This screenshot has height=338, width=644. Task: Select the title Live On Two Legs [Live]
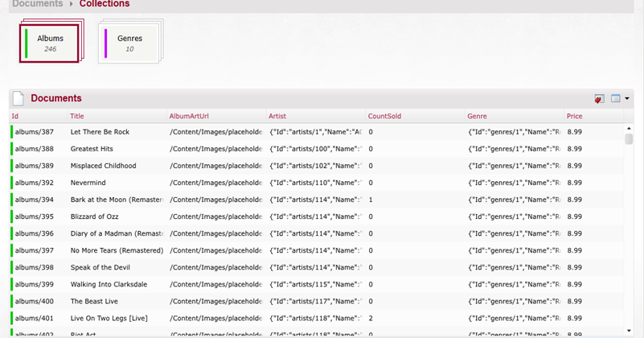pos(109,318)
